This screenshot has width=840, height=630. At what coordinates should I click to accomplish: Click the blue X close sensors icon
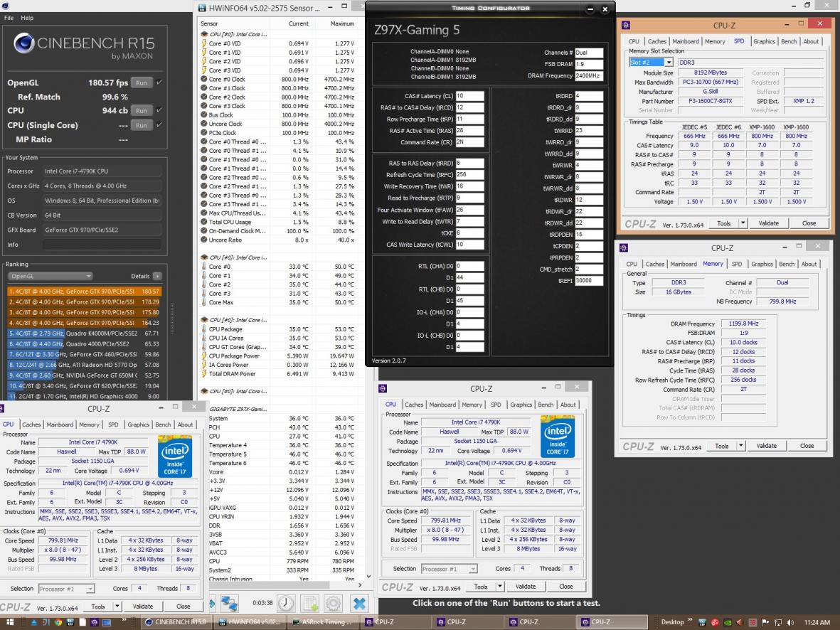click(x=359, y=603)
